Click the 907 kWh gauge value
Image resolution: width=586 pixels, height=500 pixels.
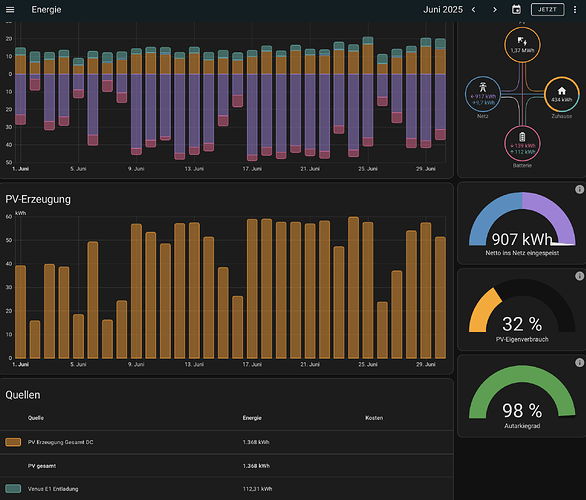522,239
